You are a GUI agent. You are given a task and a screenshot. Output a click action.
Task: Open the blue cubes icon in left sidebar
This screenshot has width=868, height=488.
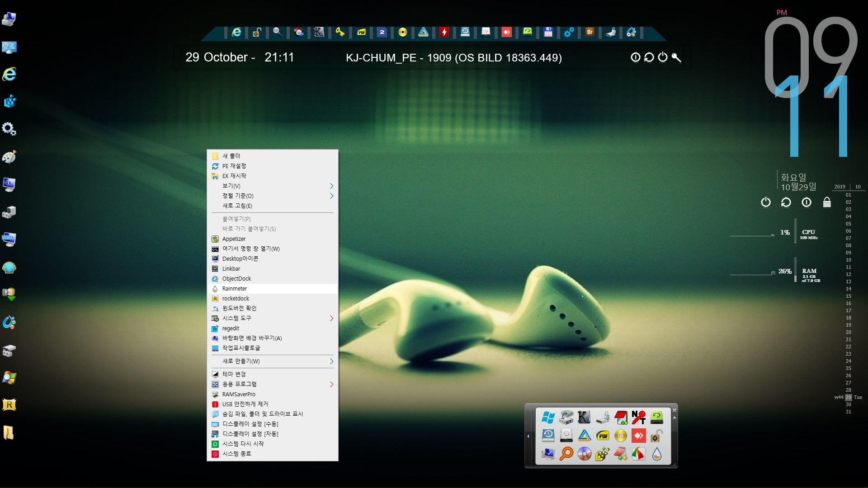[9, 102]
